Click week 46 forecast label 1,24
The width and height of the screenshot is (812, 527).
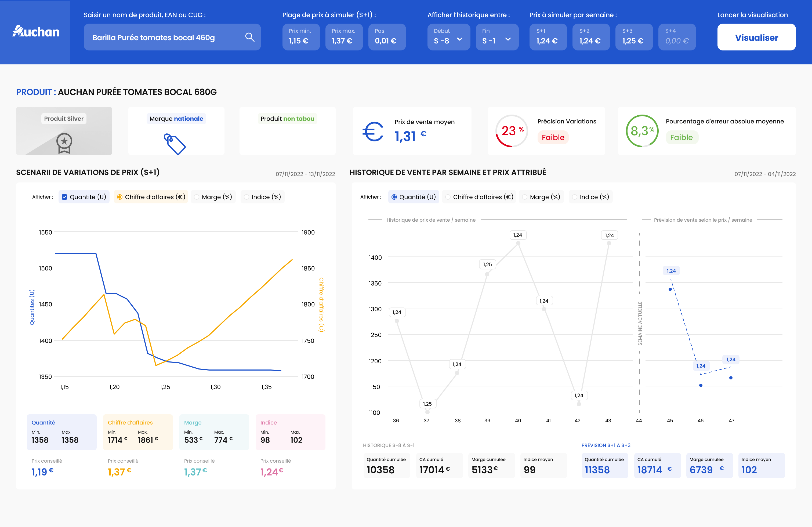pos(701,366)
